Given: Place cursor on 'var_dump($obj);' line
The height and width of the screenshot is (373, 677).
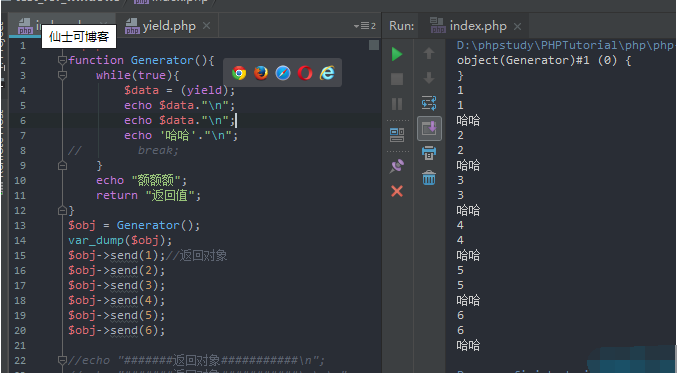Looking at the screenshot, I should pos(120,240).
